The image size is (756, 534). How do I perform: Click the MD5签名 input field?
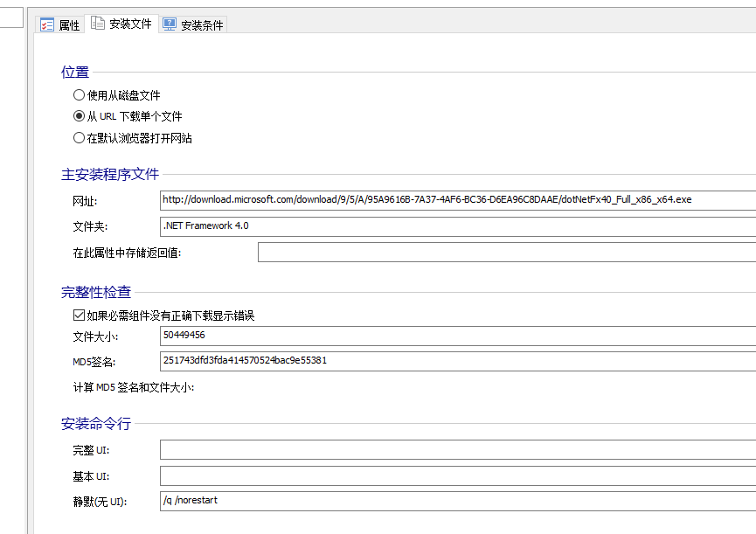(458, 362)
